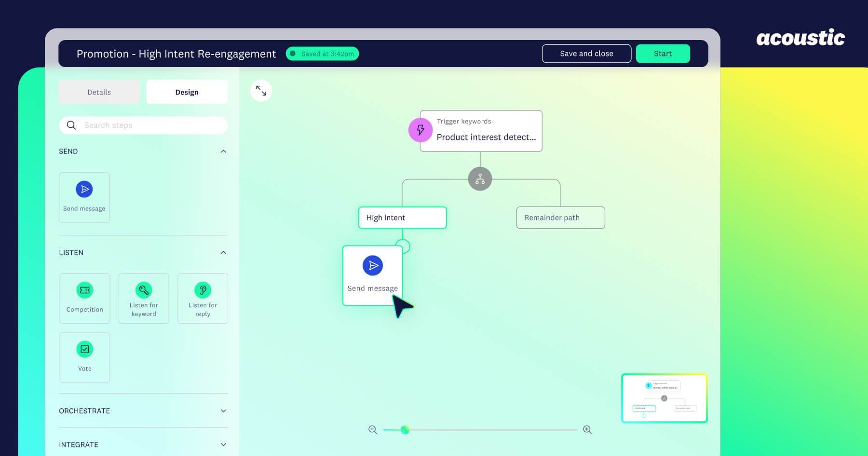Click the green Start button
Screen dimensions: 868x456
(663, 54)
